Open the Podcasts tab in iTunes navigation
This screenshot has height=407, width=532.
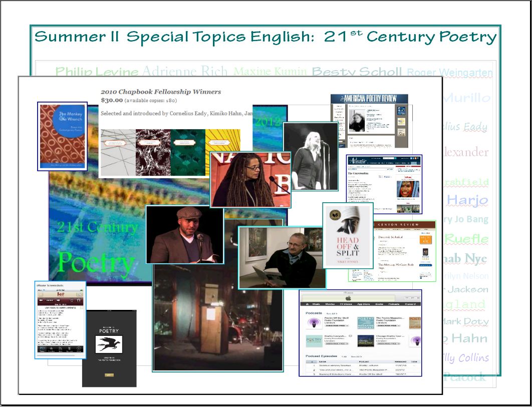coord(394,304)
